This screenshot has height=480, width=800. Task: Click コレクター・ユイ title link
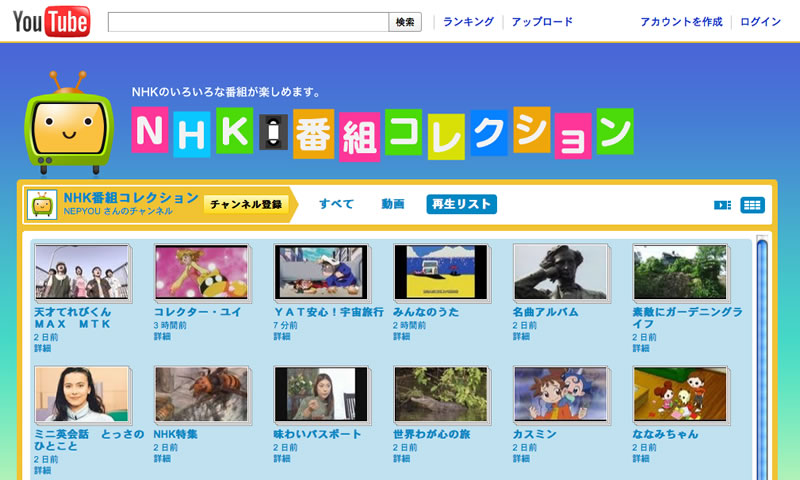(x=197, y=312)
